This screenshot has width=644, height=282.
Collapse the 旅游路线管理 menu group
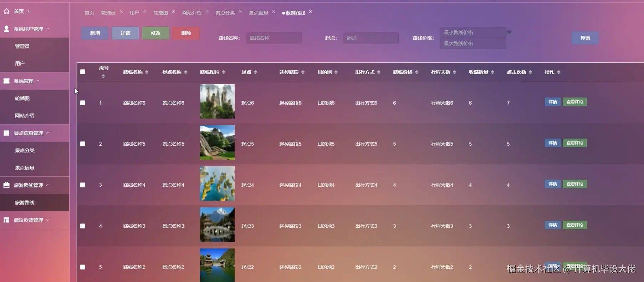48,185
